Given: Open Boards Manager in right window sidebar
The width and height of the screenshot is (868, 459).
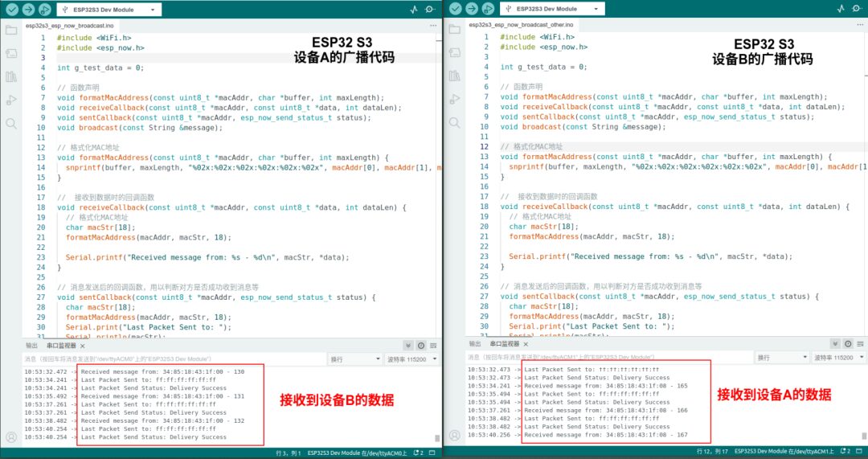Looking at the screenshot, I should [x=454, y=52].
